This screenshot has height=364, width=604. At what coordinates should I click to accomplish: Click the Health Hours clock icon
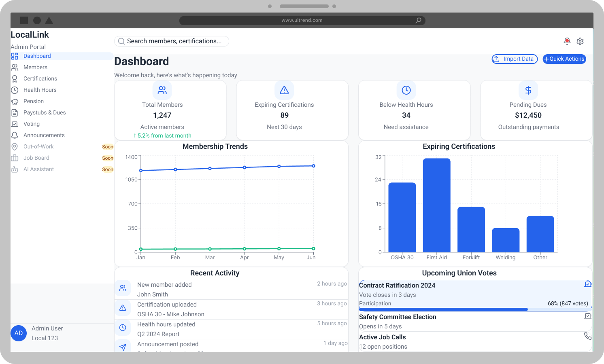15,90
